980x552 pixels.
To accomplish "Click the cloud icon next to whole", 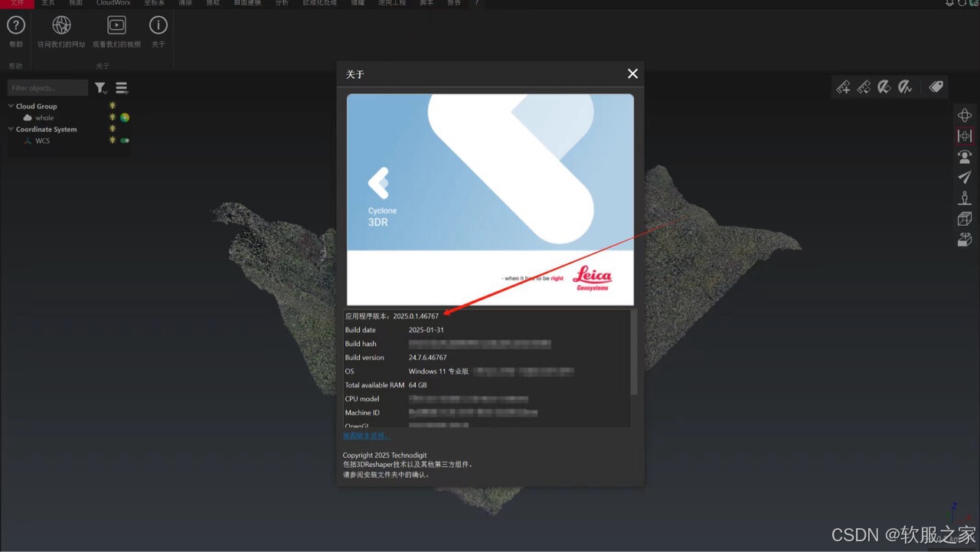I will 28,118.
